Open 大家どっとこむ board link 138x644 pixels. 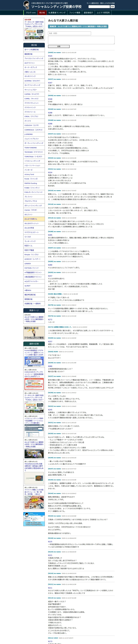pyautogui.click(x=34, y=72)
